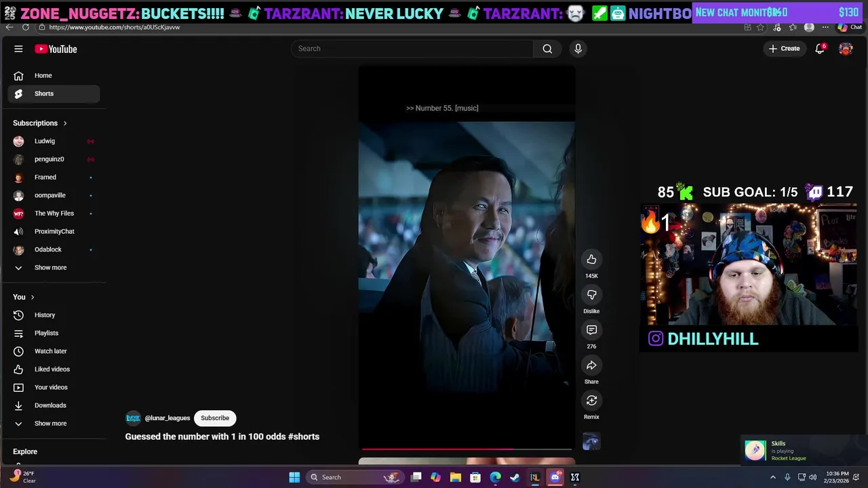Viewport: 868px width, 488px height.
Task: Open Ludwig channel subscription
Action: [x=54, y=141]
